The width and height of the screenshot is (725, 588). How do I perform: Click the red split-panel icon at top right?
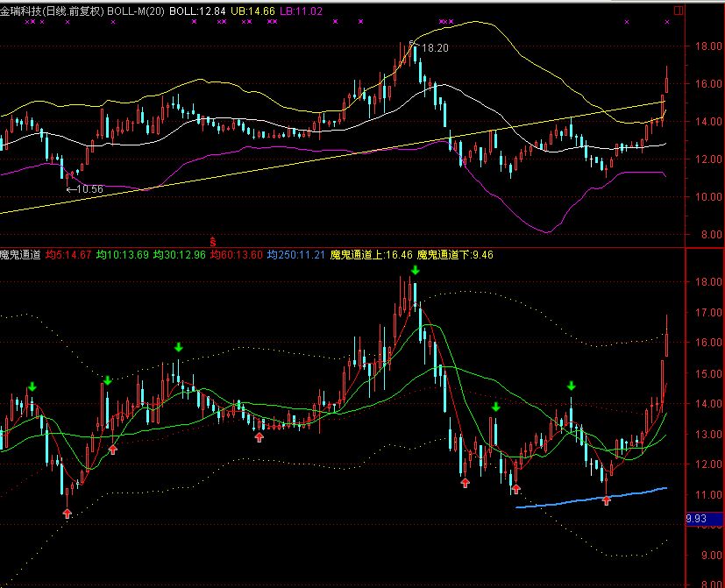pos(679,11)
